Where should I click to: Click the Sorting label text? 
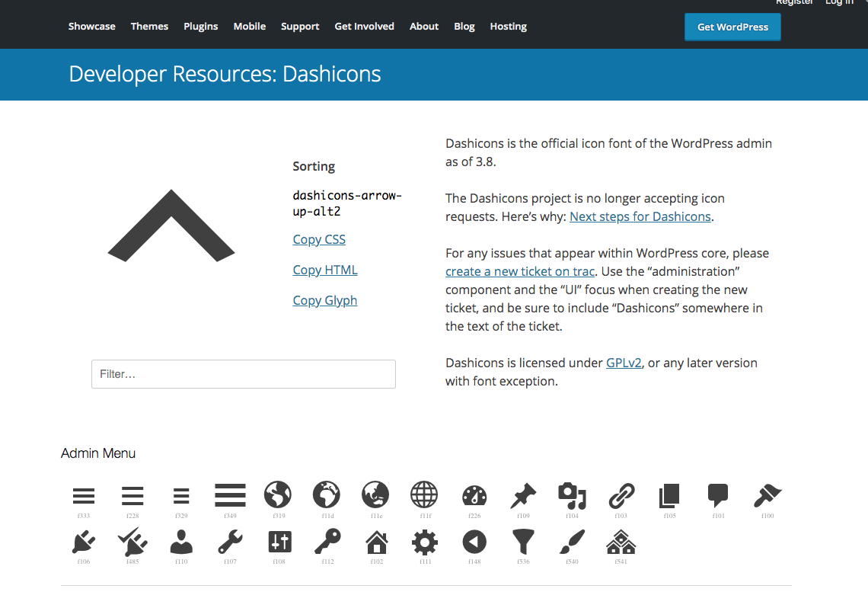tap(314, 167)
